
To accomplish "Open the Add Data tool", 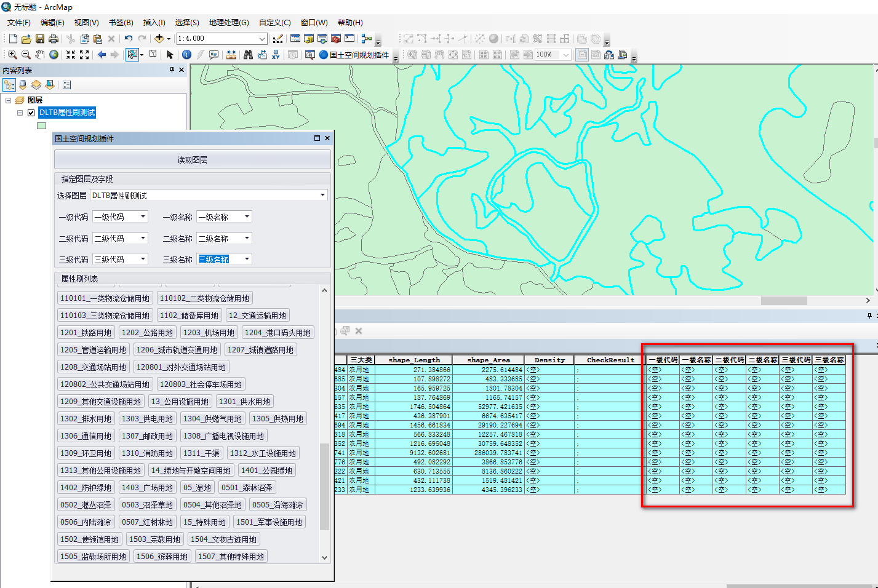I will point(159,39).
